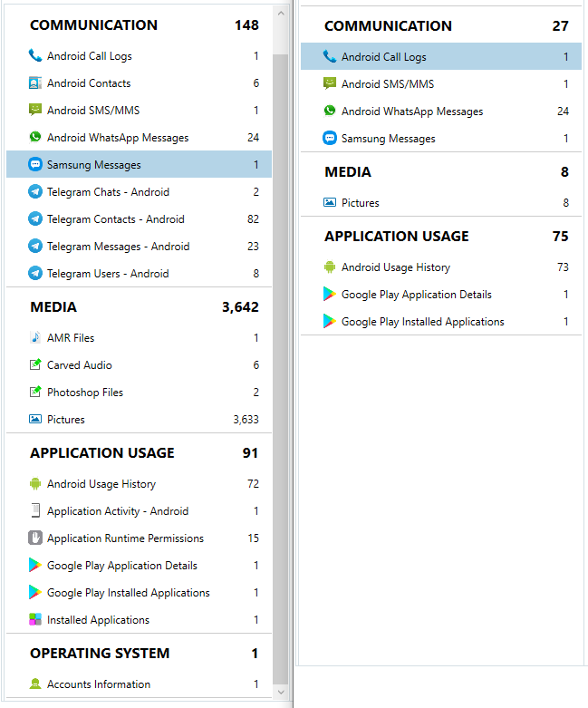The width and height of the screenshot is (588, 708).
Task: Click the Telegram Chats - Android icon
Action: tap(35, 191)
